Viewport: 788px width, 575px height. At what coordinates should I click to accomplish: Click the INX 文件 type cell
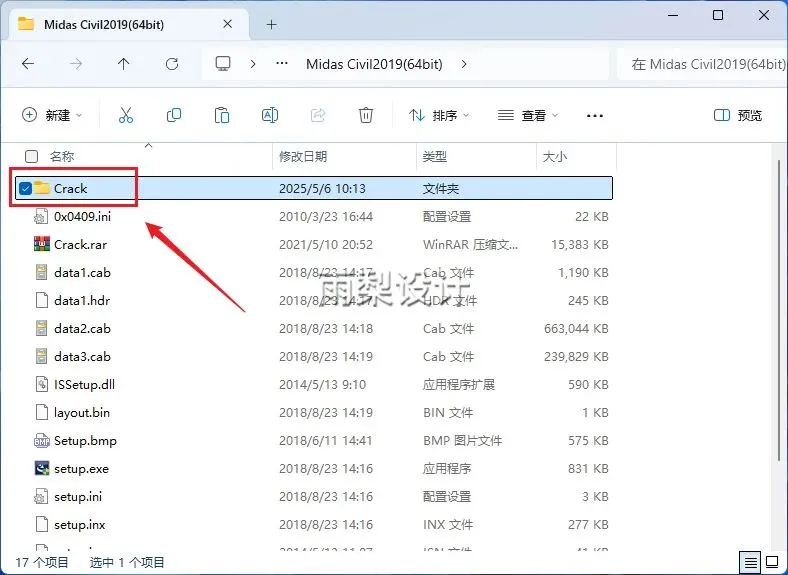tap(448, 525)
